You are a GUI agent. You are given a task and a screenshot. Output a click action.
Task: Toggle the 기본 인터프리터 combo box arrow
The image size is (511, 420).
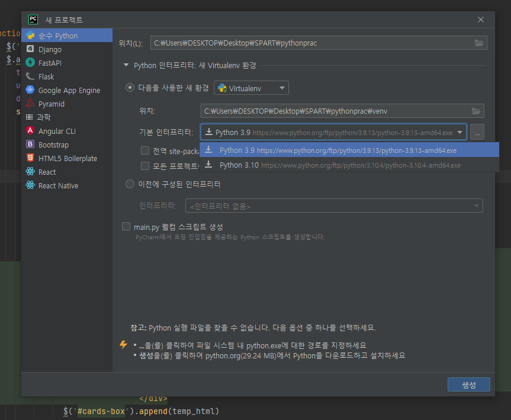(x=459, y=132)
